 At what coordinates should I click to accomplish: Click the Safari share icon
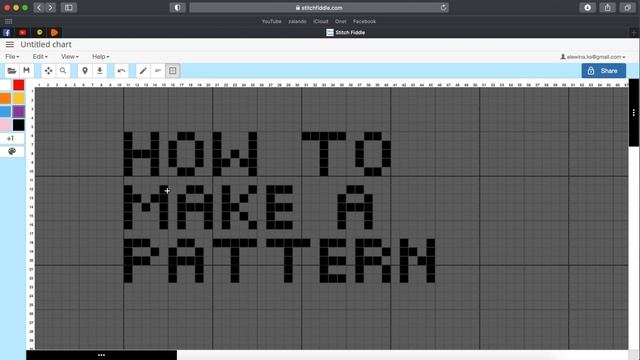tap(608, 8)
